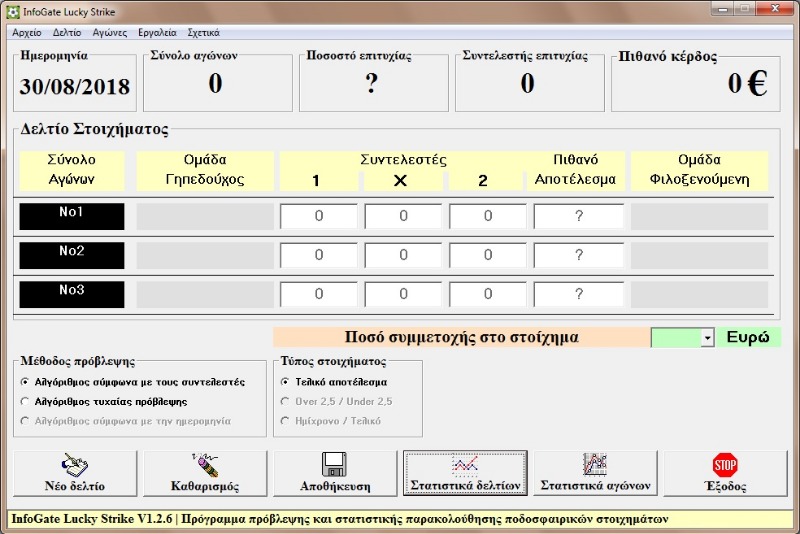
Task: Choose Τελικό αποτέλεσμα bet type
Action: pos(285,382)
